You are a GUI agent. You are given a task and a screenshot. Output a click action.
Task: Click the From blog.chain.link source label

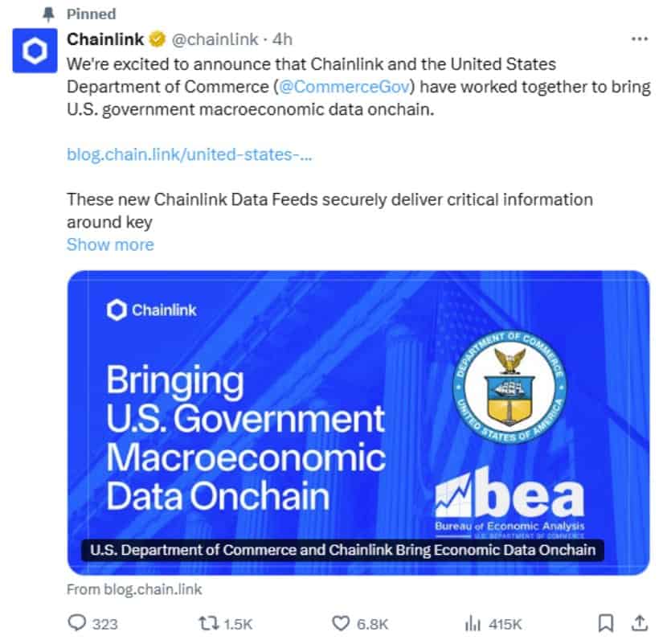pyautogui.click(x=134, y=589)
